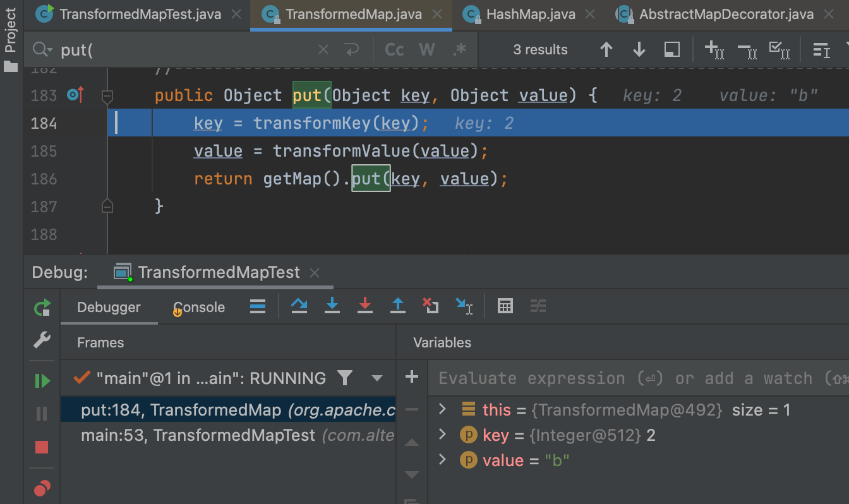Remove watch minus icon
Viewport: 849px width, 504px height.
pos(412,410)
